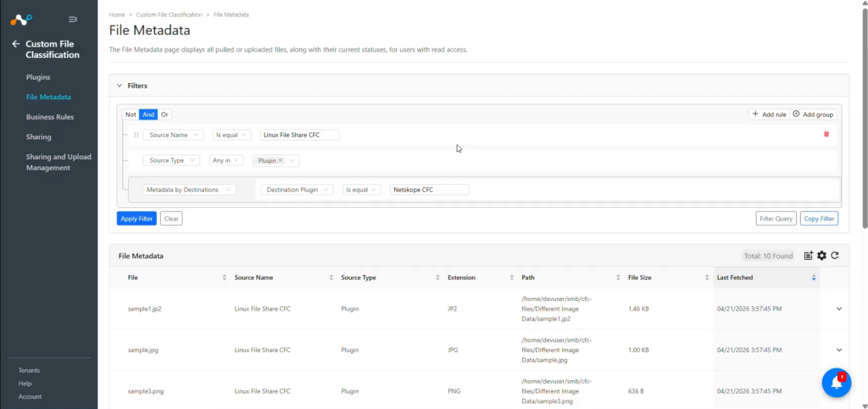Sort by File Size column arrows

click(x=707, y=277)
